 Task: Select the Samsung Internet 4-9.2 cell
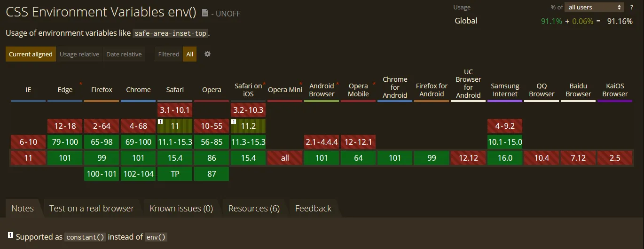click(505, 126)
